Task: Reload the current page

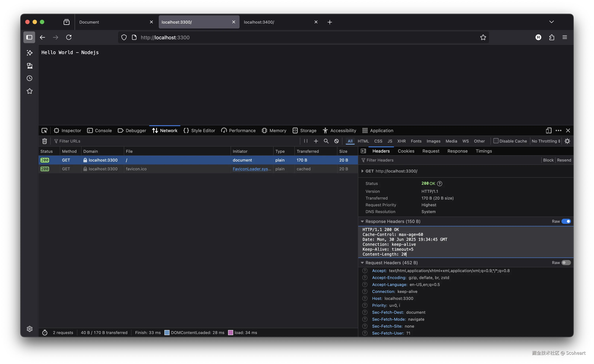Action: coord(69,37)
